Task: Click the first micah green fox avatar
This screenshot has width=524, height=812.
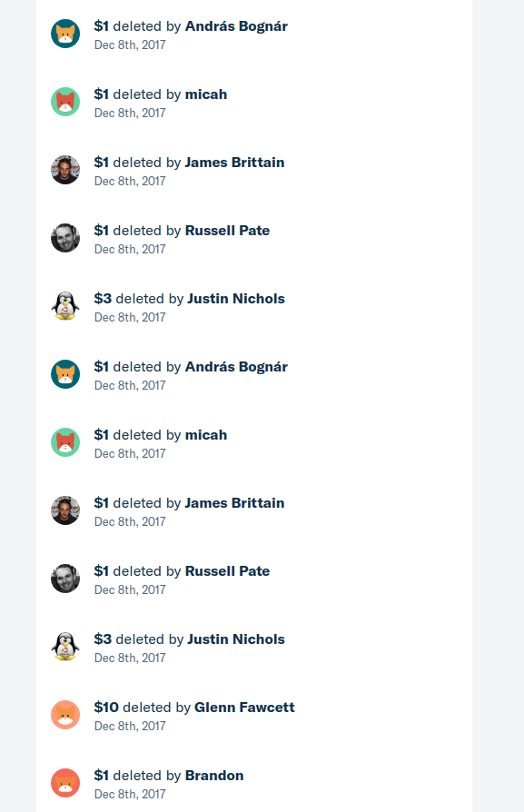Action: click(65, 102)
